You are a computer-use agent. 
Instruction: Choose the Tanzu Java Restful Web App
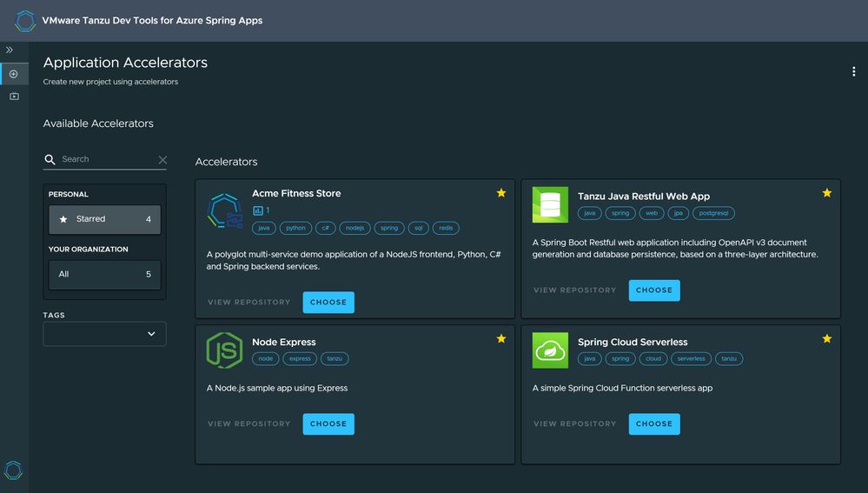(x=653, y=290)
